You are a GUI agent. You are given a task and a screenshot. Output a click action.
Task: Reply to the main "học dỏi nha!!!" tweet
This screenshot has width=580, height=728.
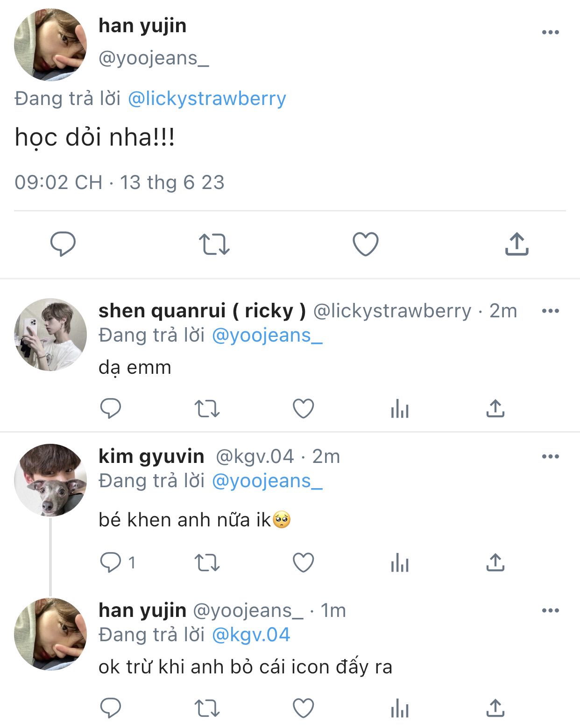(x=63, y=244)
